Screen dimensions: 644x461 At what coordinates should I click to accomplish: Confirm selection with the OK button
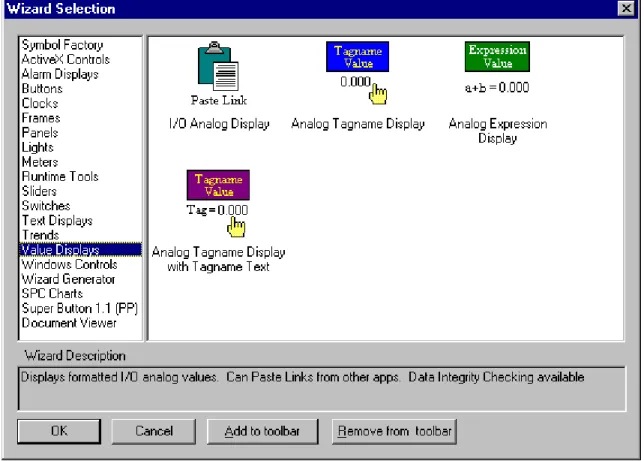[x=59, y=431]
